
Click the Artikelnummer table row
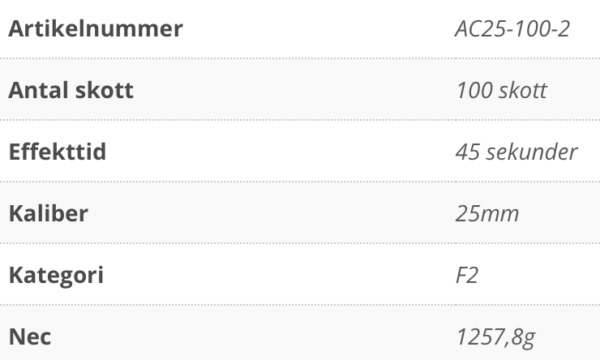(300, 29)
